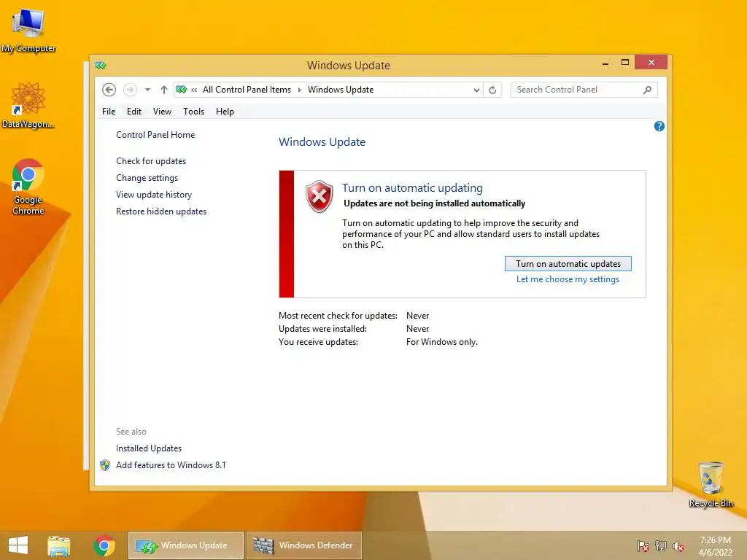The height and width of the screenshot is (560, 747).
Task: Select the Windows Update taskbar button
Action: [186, 545]
